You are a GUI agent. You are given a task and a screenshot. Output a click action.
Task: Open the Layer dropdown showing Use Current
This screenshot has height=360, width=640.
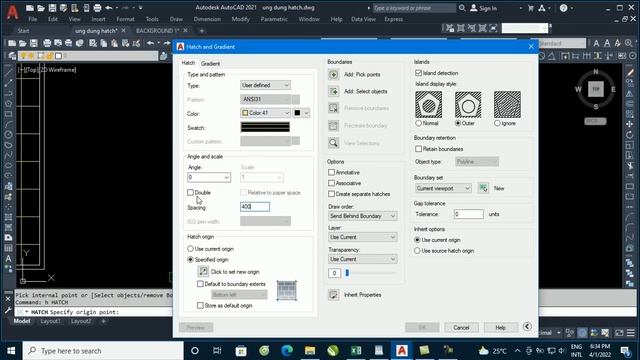point(363,237)
